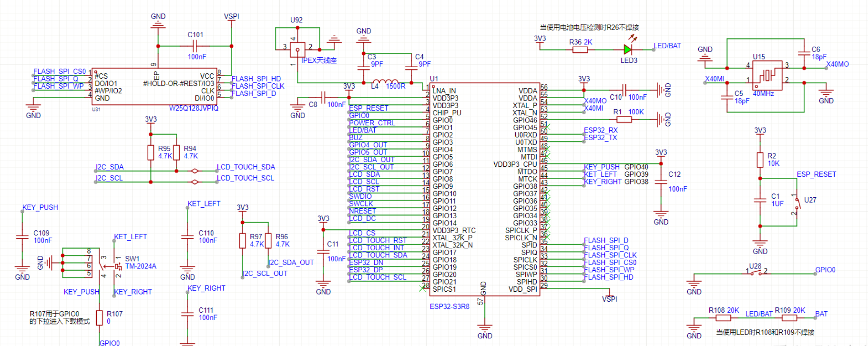Select the green LED3 diode symbol

click(628, 49)
